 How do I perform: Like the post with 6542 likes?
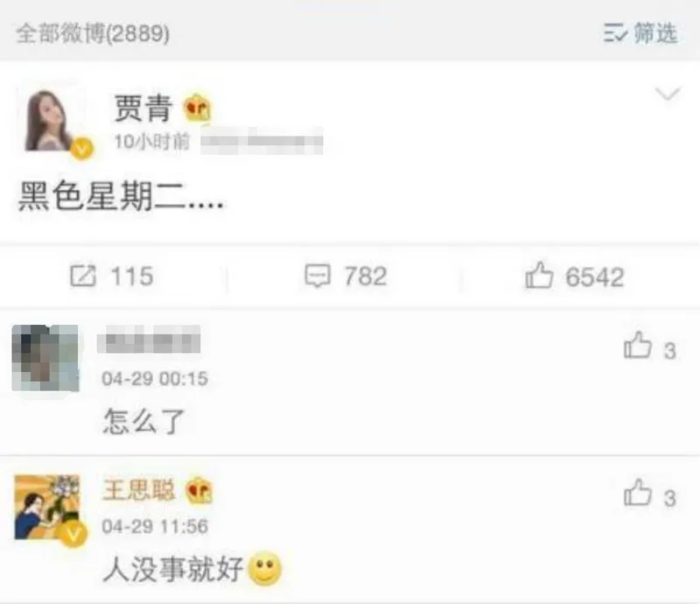click(539, 275)
